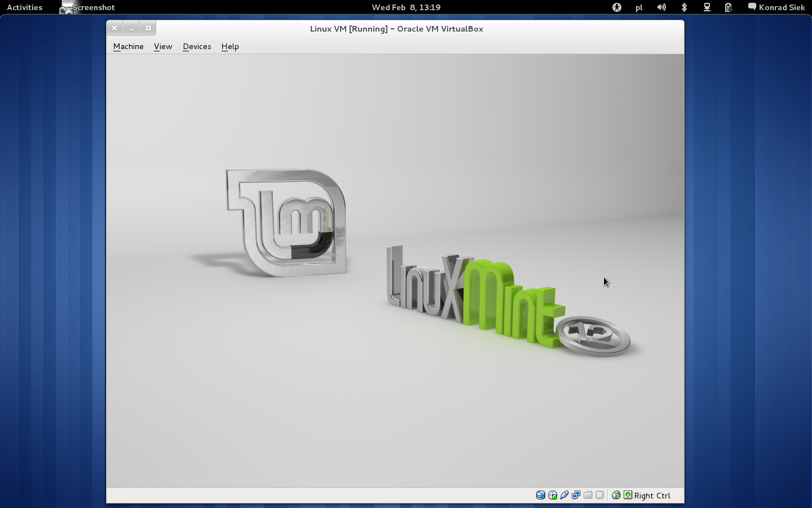Open the battery power status icon
812x508 pixels.
point(729,7)
